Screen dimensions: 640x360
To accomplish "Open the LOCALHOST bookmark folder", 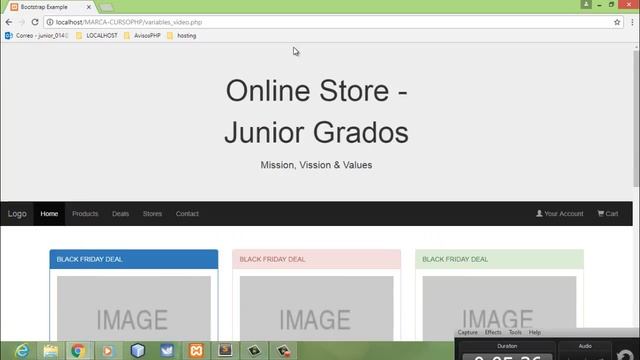I will coord(97,36).
